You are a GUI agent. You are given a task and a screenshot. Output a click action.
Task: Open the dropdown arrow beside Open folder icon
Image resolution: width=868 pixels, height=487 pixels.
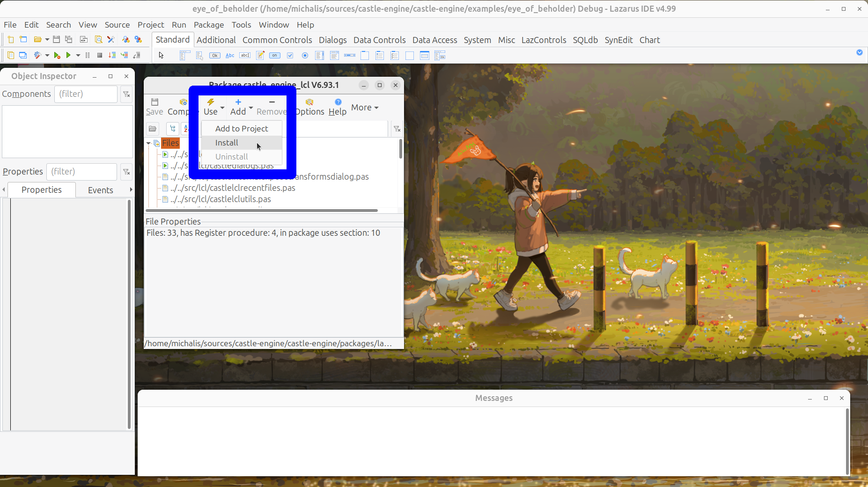pos(47,40)
